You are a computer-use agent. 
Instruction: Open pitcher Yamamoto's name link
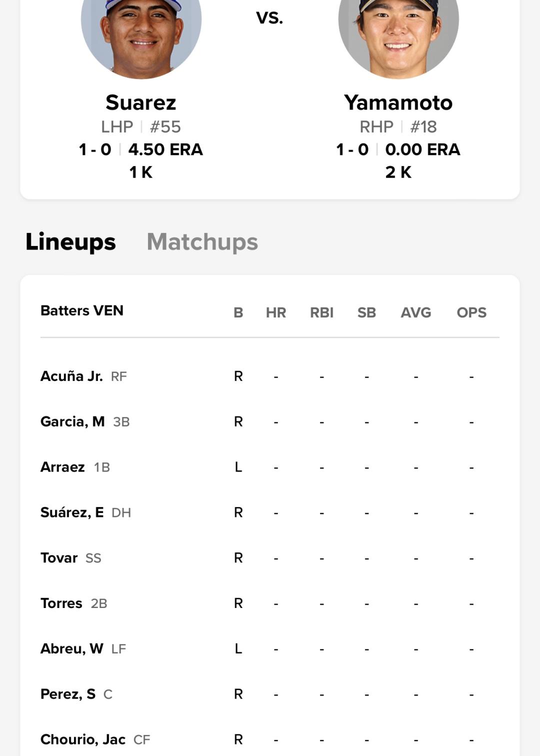click(x=398, y=103)
